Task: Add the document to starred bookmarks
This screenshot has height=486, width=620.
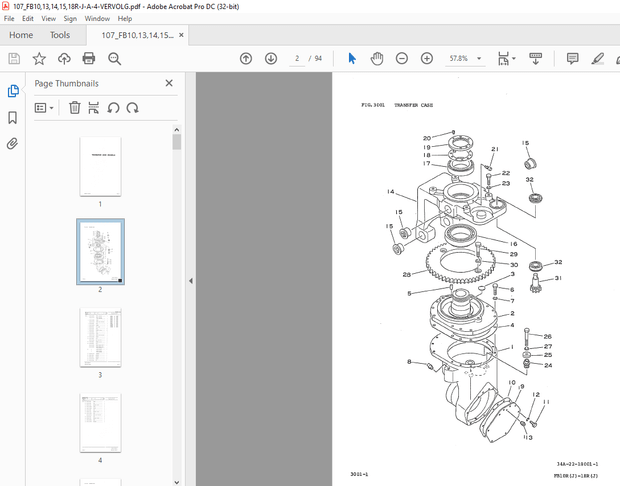Action: point(39,59)
